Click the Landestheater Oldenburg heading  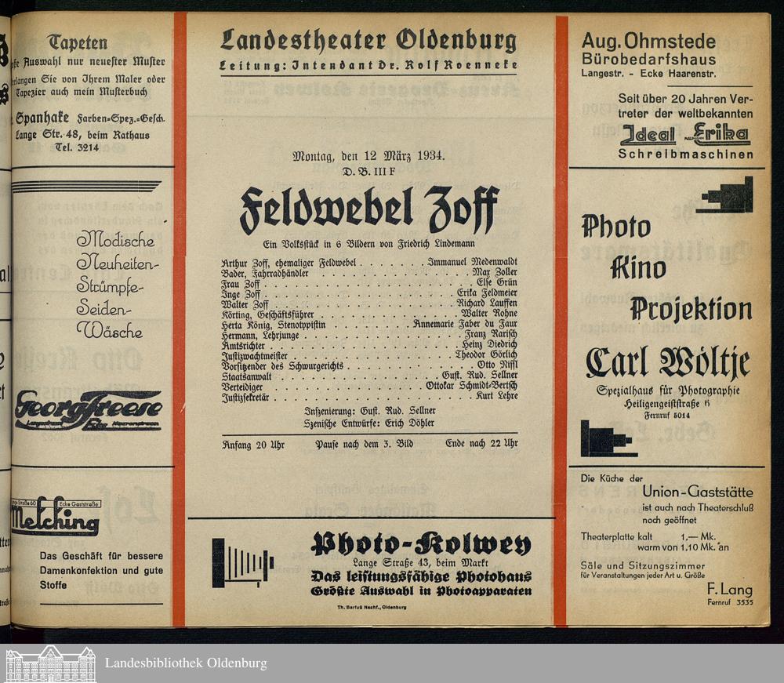pos(368,40)
